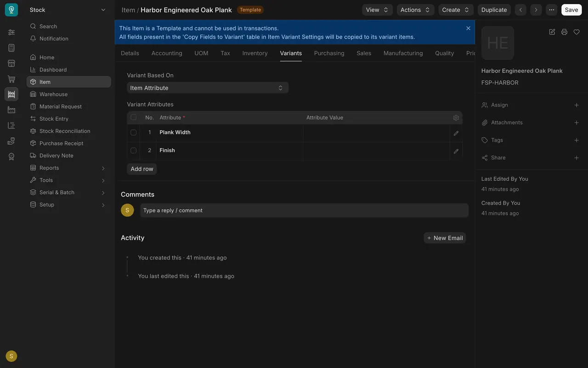Image resolution: width=588 pixels, height=368 pixels.
Task: Dismiss the blue Template notice banner
Action: (x=469, y=28)
